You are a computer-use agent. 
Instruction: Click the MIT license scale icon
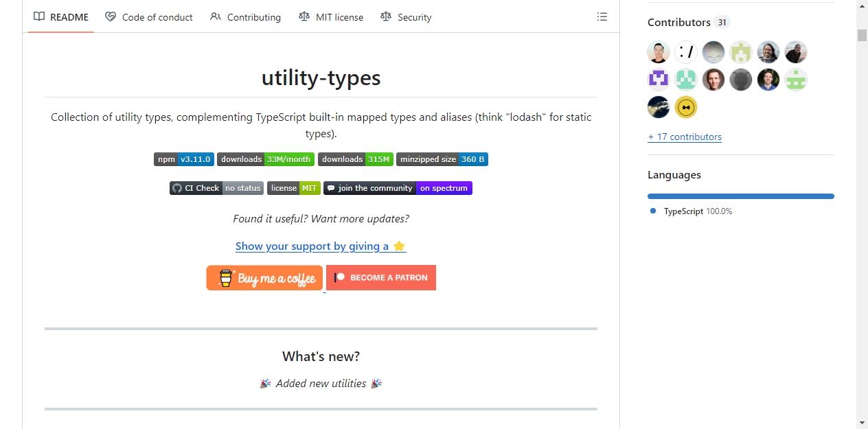pos(304,17)
